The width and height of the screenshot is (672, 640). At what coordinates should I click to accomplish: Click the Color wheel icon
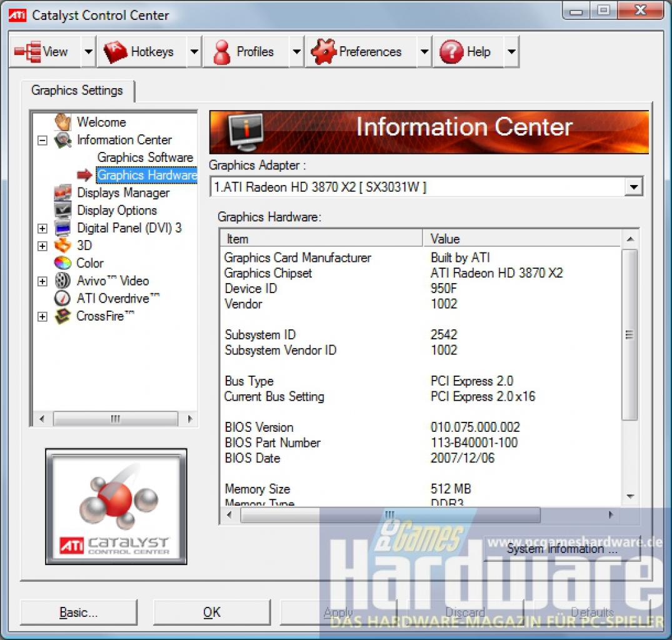pos(63,263)
